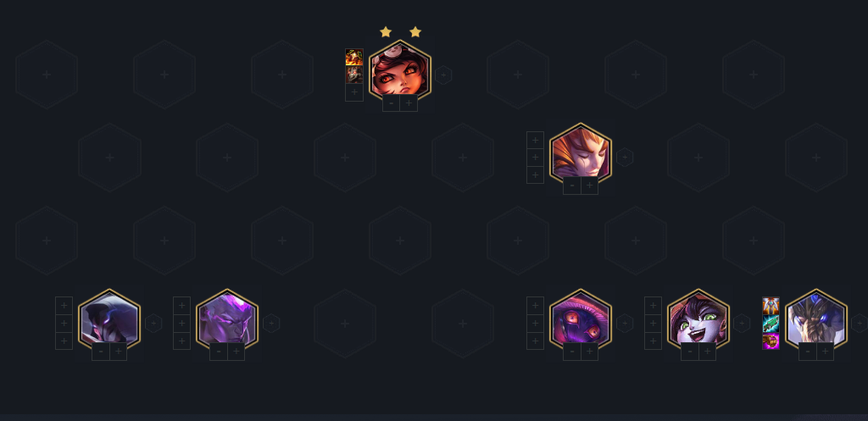
Task: Click the green gunblade item icon
Action: (x=771, y=324)
